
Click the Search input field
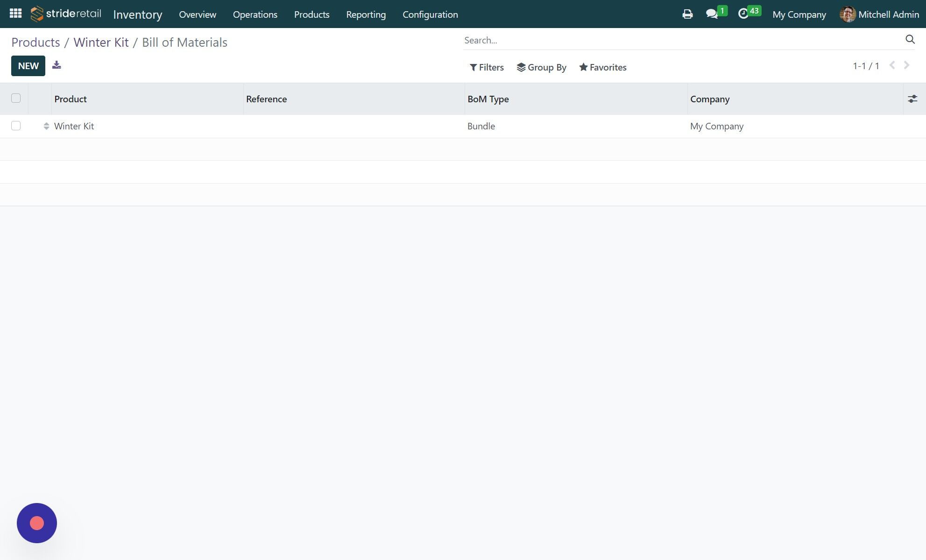pos(682,40)
